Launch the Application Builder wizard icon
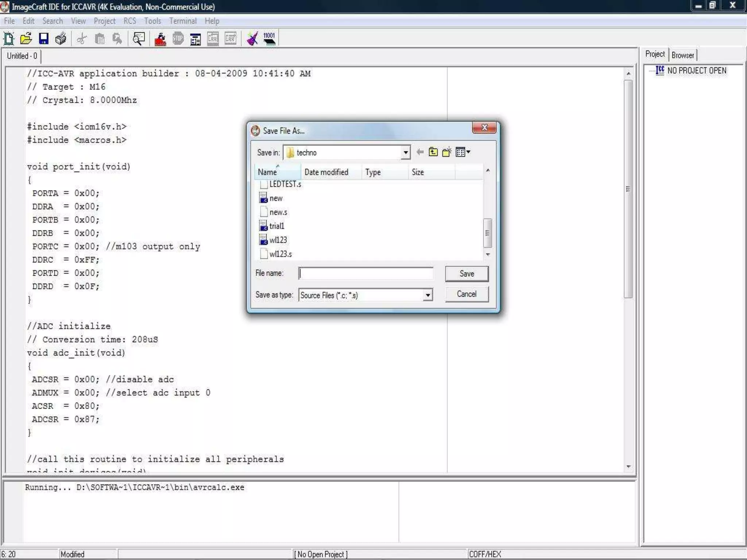 point(252,39)
